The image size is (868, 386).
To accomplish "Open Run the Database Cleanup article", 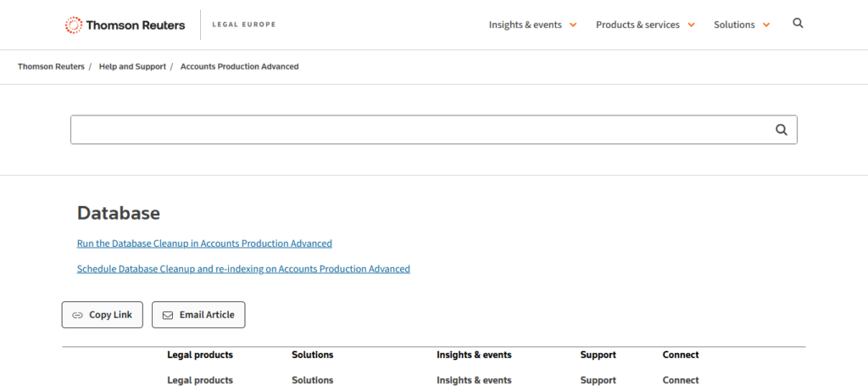I will 204,243.
